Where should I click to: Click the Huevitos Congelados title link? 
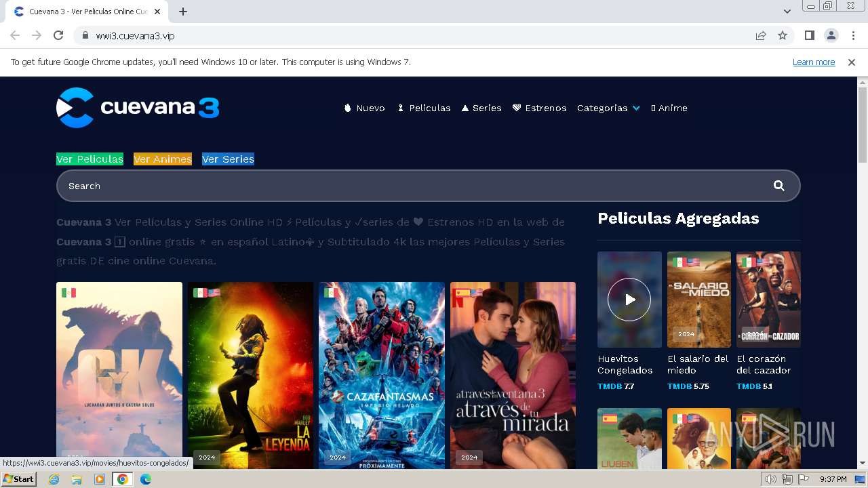coord(625,365)
